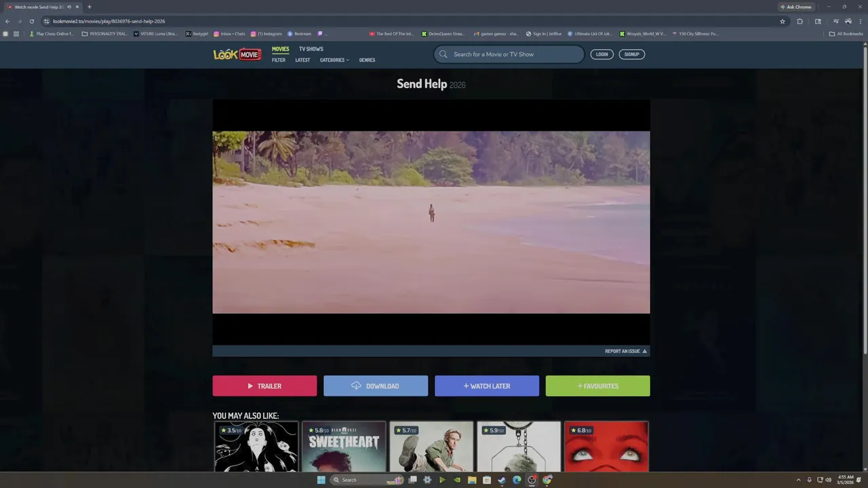Close the Watch movie Send Help tab

tap(77, 7)
